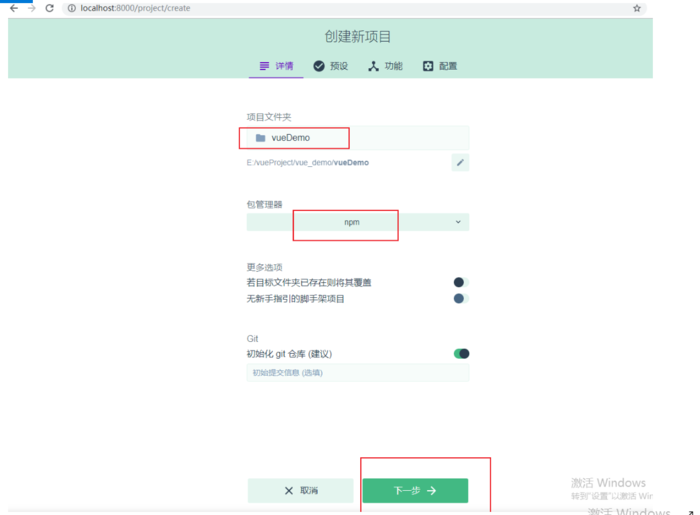Click the site info icon before localhost
Screen dimensions: 700x515
point(72,8)
